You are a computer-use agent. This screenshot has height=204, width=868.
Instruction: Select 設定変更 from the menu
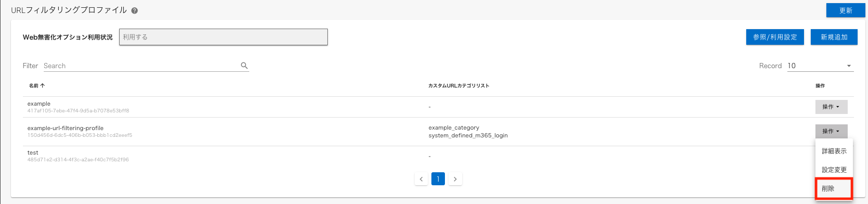pos(834,170)
